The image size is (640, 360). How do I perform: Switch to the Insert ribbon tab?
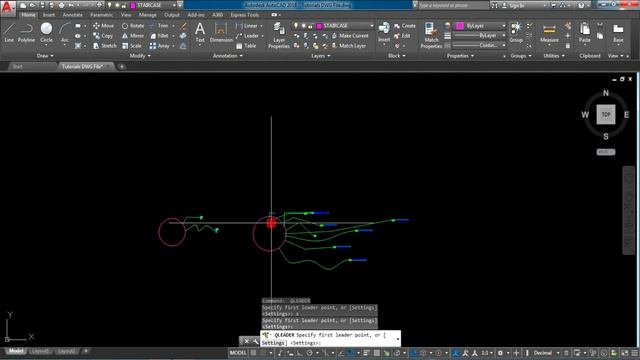click(x=49, y=15)
